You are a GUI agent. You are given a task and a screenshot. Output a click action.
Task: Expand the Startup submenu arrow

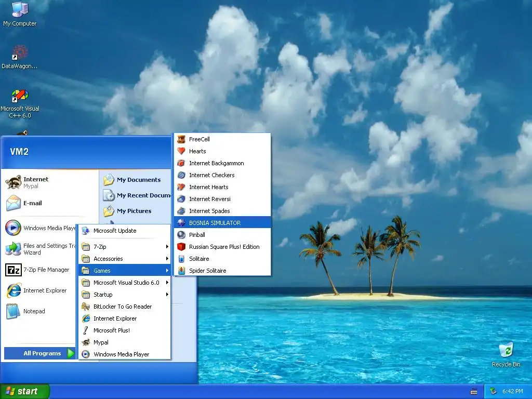[167, 295]
